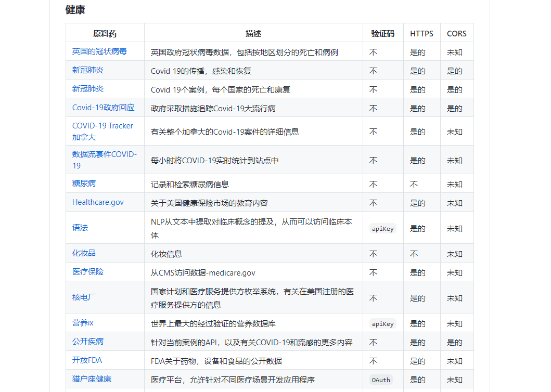Click description Covid 19个案例，每个国家的死亡和康复

[221, 89]
